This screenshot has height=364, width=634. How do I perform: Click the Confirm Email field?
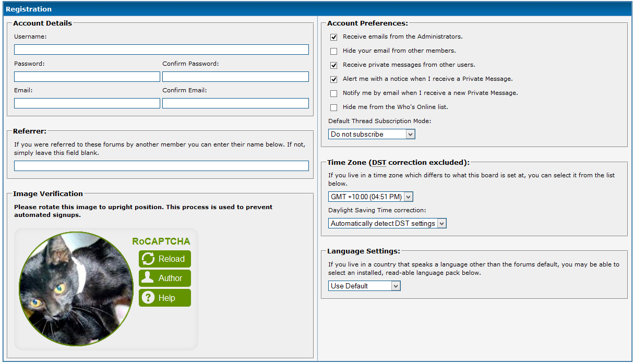click(235, 103)
